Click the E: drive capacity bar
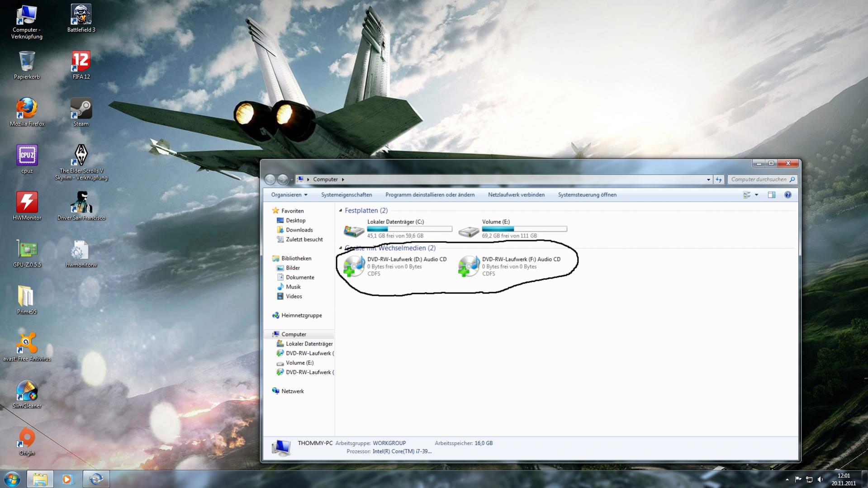868x488 pixels. 524,229
